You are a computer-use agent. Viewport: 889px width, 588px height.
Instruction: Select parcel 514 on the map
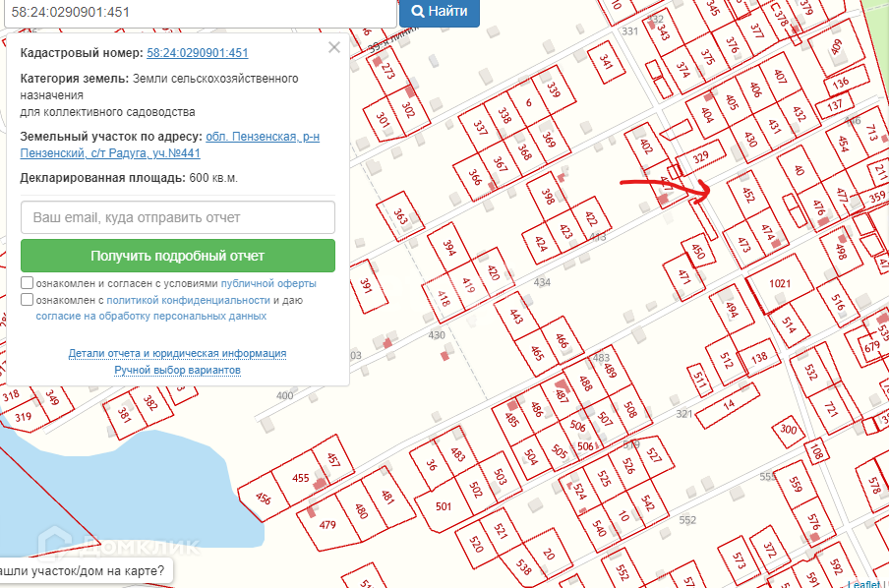pos(789,324)
